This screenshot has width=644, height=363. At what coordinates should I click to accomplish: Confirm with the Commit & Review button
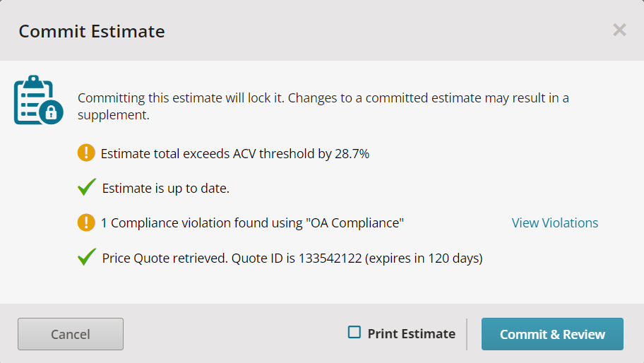click(552, 334)
